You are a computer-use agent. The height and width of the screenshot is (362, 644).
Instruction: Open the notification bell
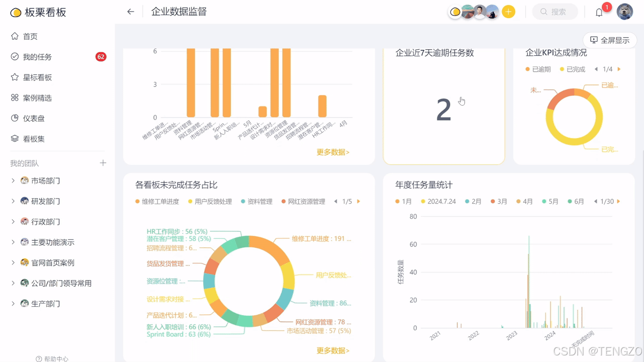click(599, 13)
